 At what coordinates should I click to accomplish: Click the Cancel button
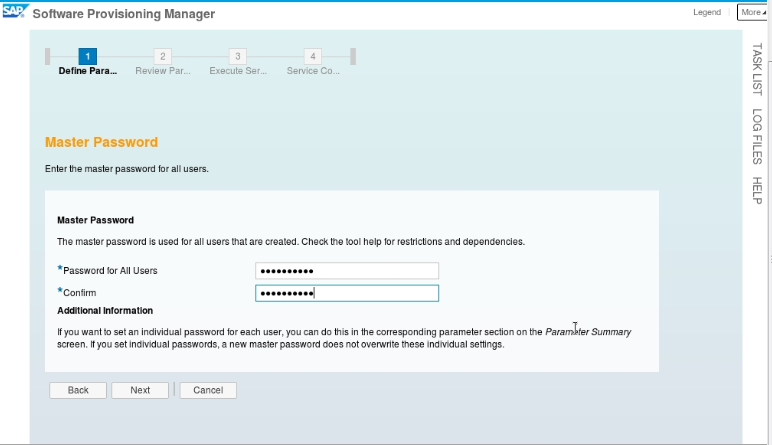click(x=208, y=390)
